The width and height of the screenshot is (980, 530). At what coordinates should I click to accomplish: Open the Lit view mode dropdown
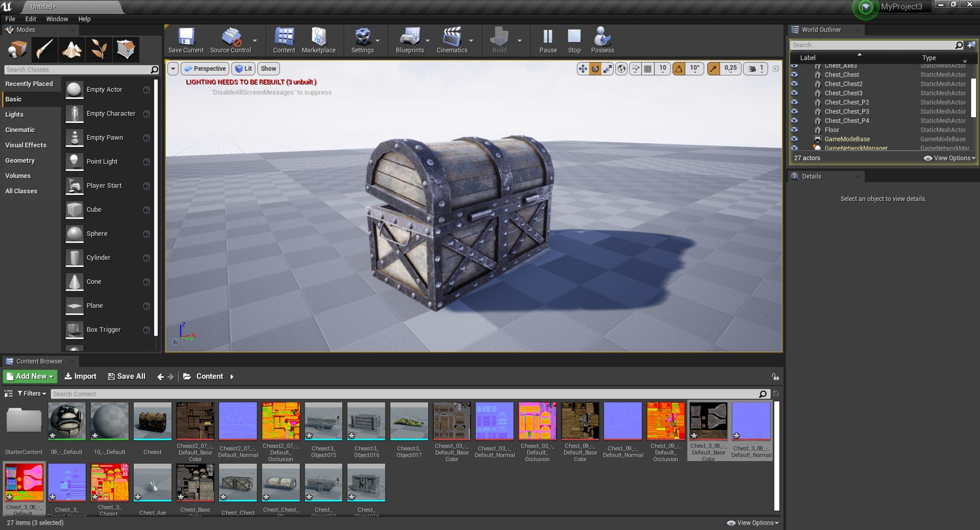[x=243, y=69]
